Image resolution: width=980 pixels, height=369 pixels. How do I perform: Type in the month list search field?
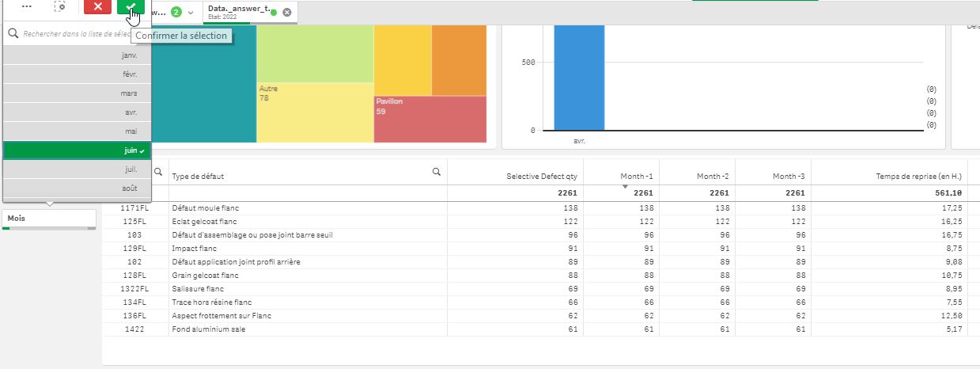click(75, 34)
